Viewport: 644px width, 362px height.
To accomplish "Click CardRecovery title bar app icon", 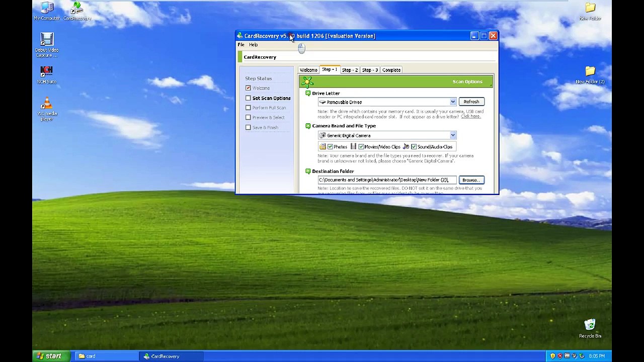I will click(240, 36).
